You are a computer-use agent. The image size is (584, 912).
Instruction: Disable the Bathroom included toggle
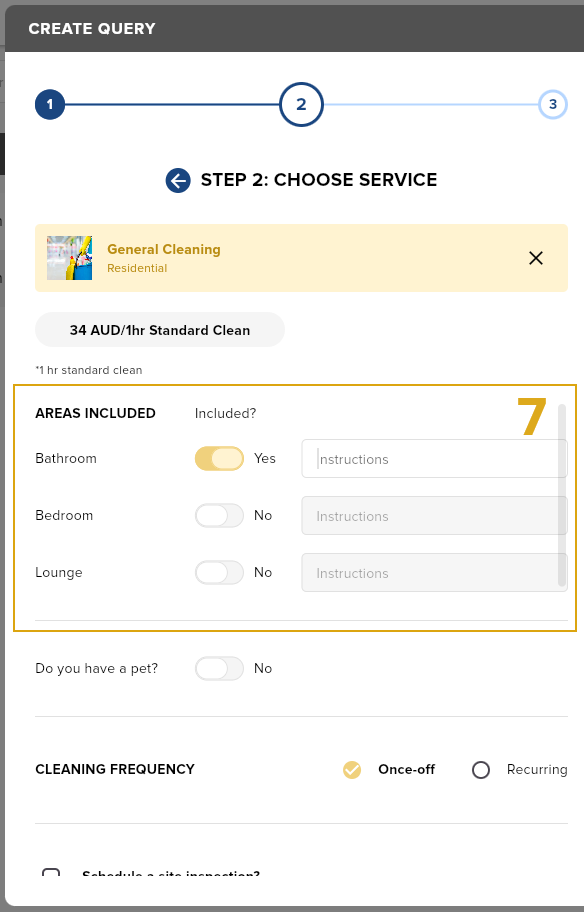tap(219, 458)
